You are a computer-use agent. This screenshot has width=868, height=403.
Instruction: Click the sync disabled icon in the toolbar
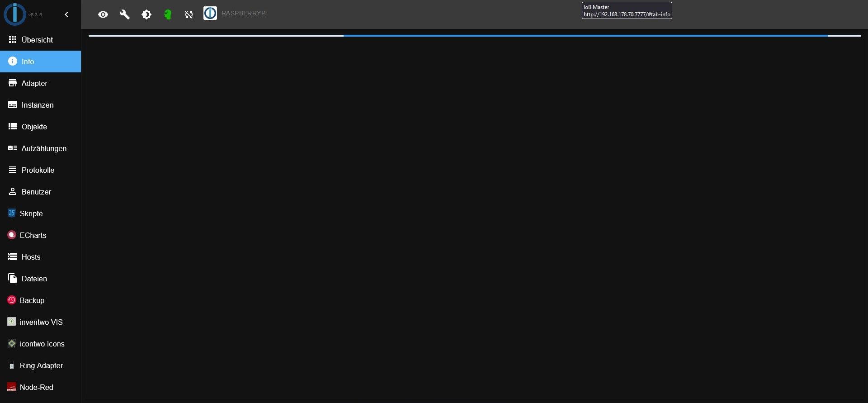(x=189, y=14)
